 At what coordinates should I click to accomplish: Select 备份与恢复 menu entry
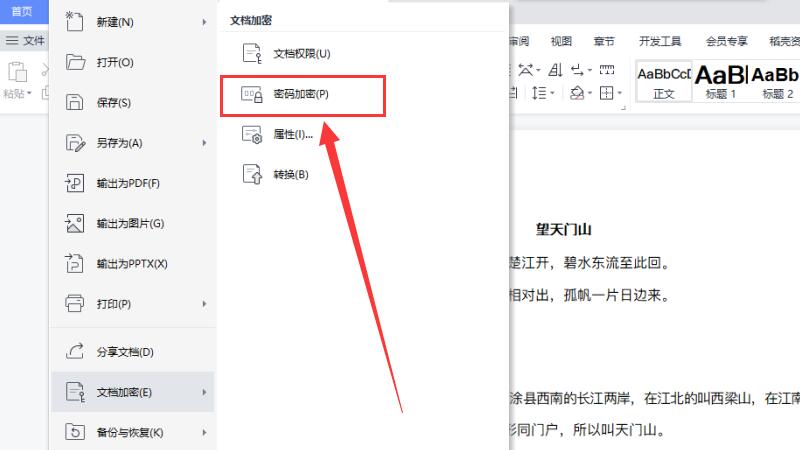click(x=130, y=433)
